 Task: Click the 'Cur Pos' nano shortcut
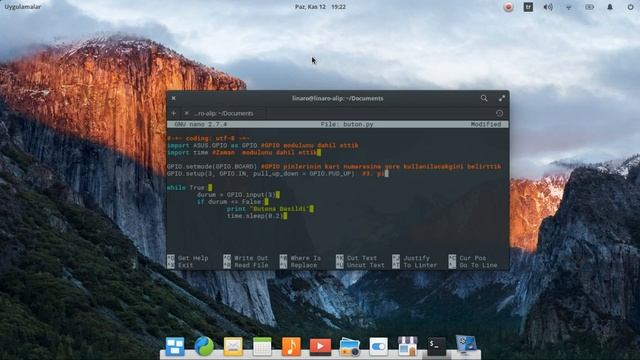tap(473, 258)
